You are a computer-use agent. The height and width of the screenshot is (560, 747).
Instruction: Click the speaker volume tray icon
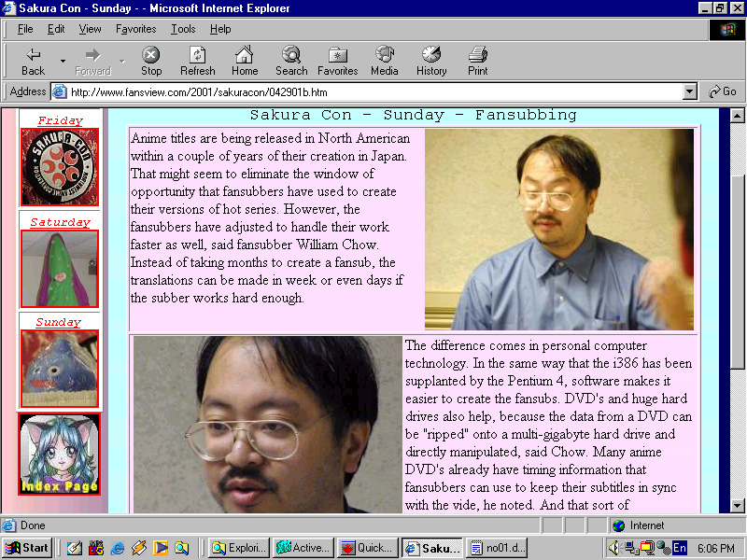pos(614,548)
